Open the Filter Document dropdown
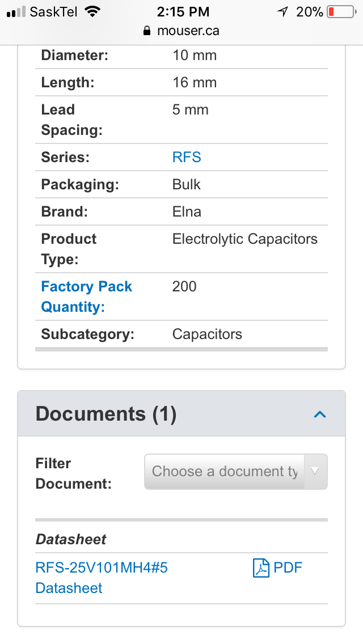The height and width of the screenshot is (644, 363). pos(235,472)
